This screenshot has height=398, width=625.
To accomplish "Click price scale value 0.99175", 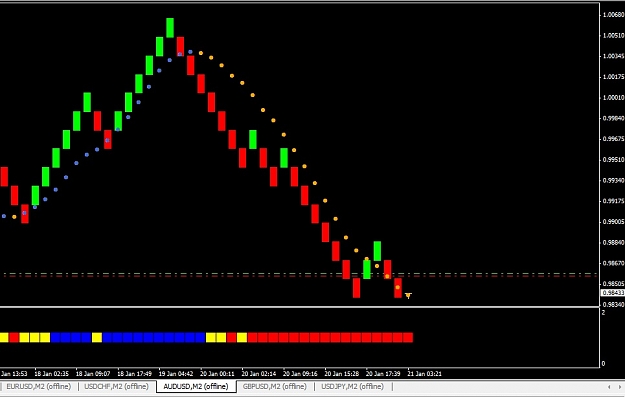I will click(613, 201).
